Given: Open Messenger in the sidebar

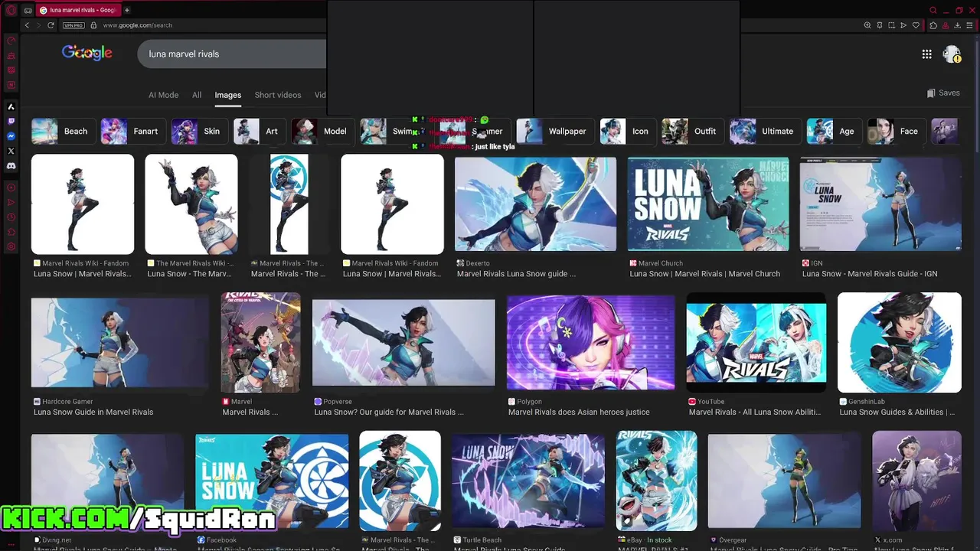Looking at the screenshot, I should click(11, 136).
